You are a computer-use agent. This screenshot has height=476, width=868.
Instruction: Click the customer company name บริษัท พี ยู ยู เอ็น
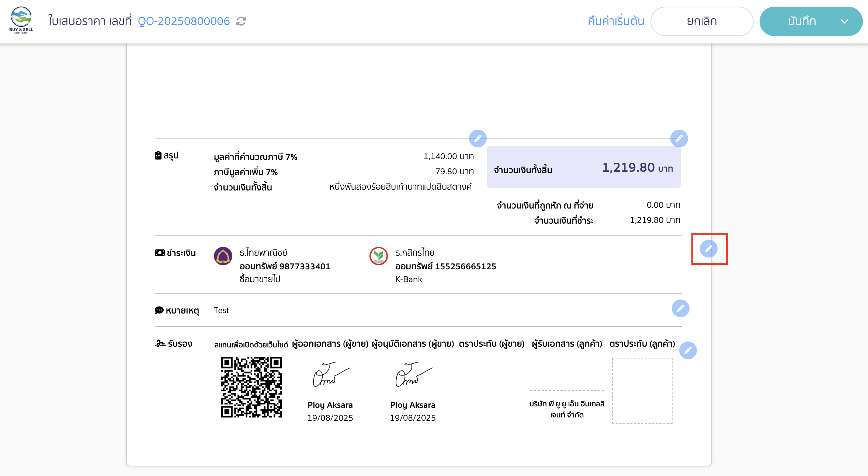567,409
